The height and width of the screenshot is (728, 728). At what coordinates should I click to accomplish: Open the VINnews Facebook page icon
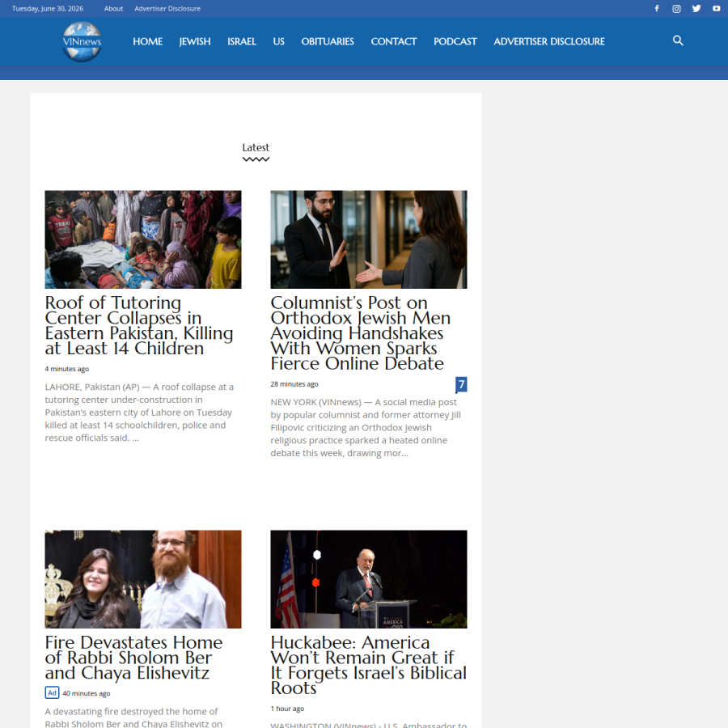pyautogui.click(x=657, y=8)
